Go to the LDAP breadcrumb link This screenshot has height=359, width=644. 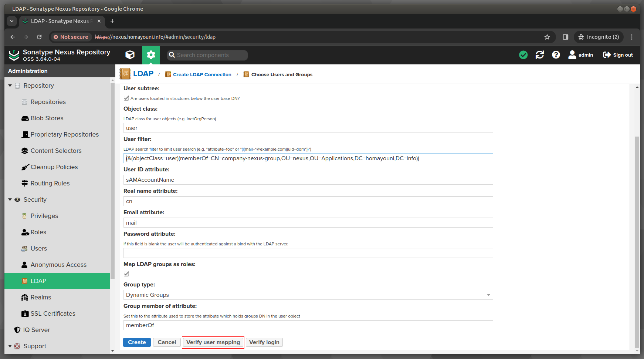(x=143, y=74)
